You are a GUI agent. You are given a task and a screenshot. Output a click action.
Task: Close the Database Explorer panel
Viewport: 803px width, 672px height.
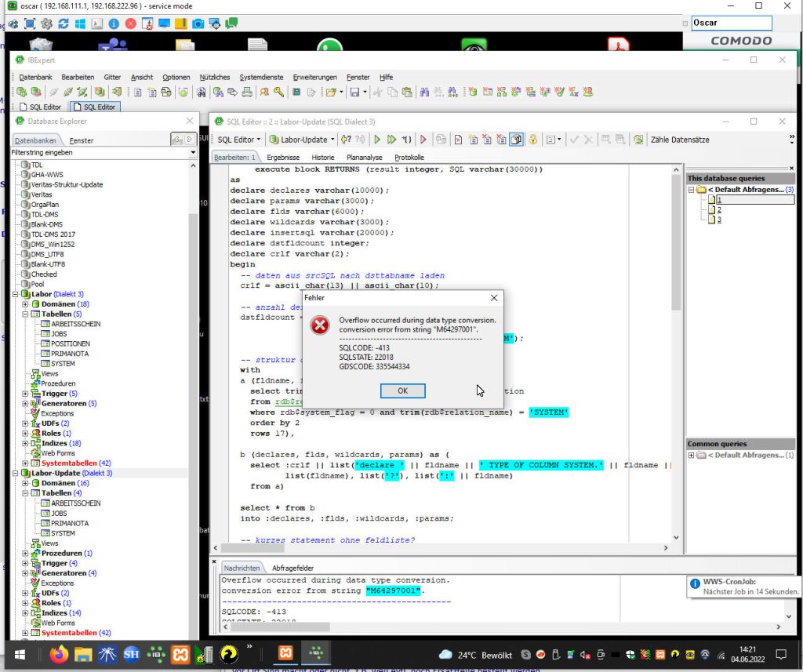tap(190, 121)
